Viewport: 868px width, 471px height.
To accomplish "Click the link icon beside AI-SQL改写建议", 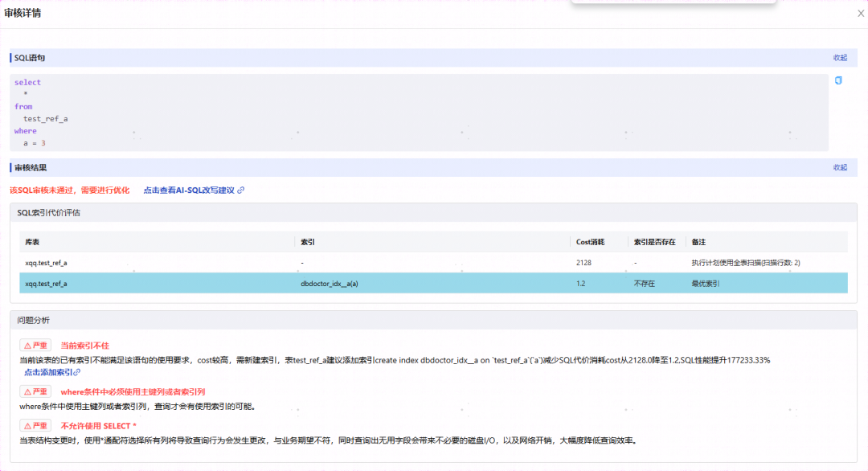I will 241,190.
